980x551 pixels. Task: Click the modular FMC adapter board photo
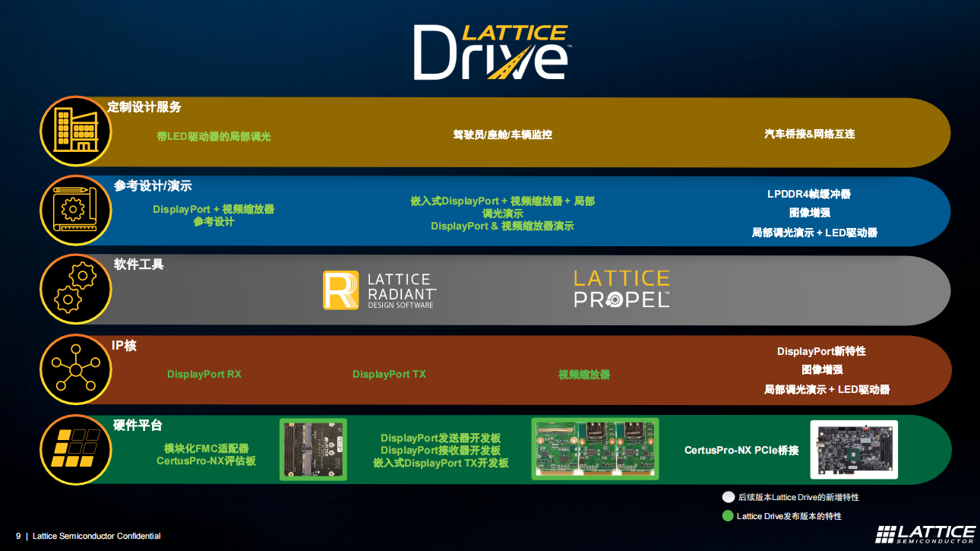tap(313, 449)
